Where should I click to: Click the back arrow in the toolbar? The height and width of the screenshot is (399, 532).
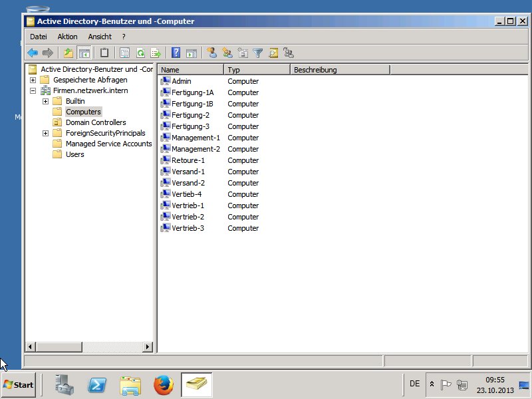pos(32,53)
